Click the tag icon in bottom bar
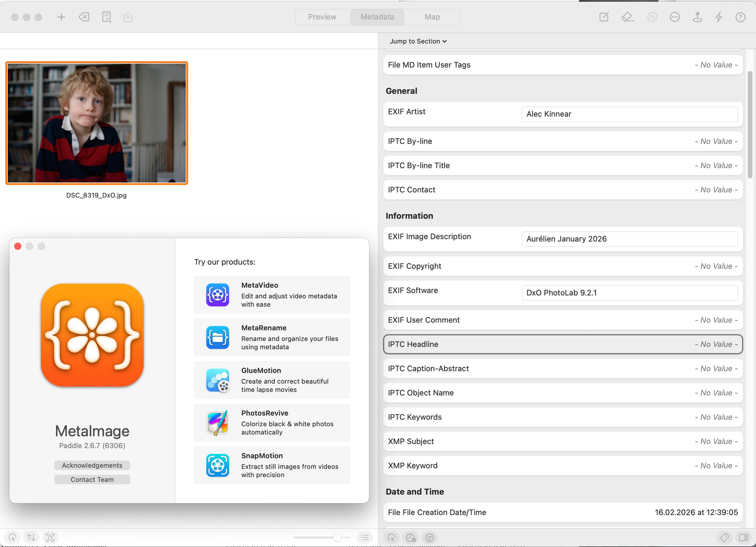Image resolution: width=756 pixels, height=547 pixels. pyautogui.click(x=724, y=538)
